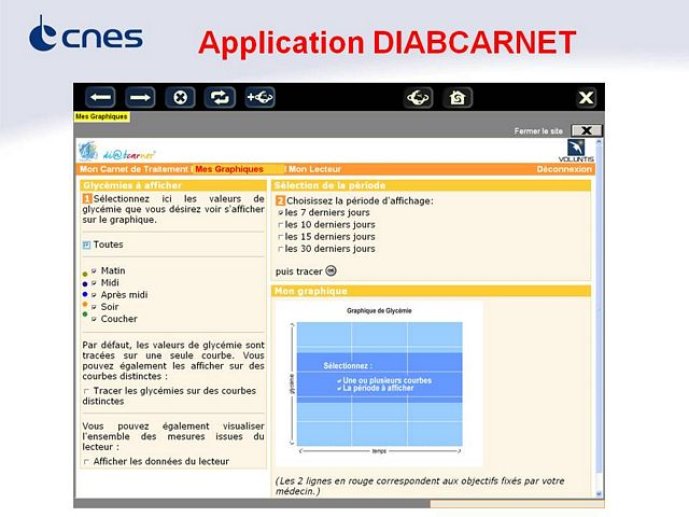Click the Déconnexion link
The image size is (689, 517).
[x=564, y=169]
